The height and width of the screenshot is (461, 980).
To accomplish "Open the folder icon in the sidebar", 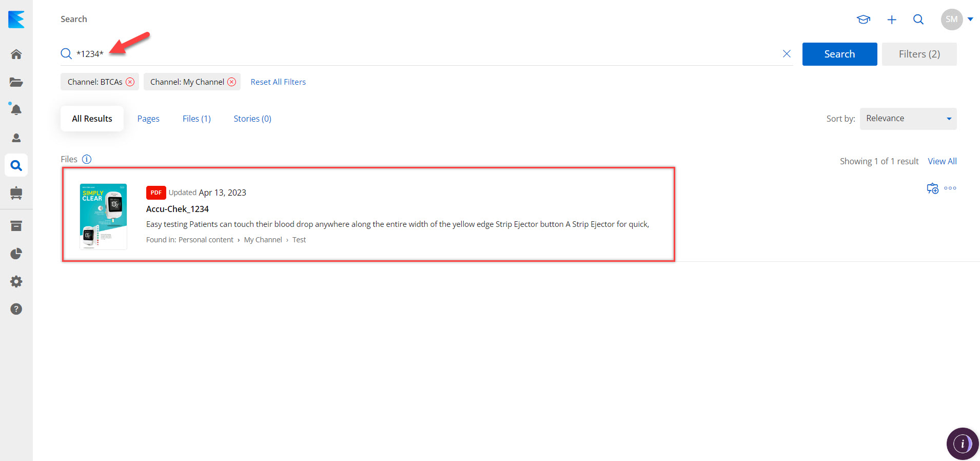I will [x=16, y=82].
